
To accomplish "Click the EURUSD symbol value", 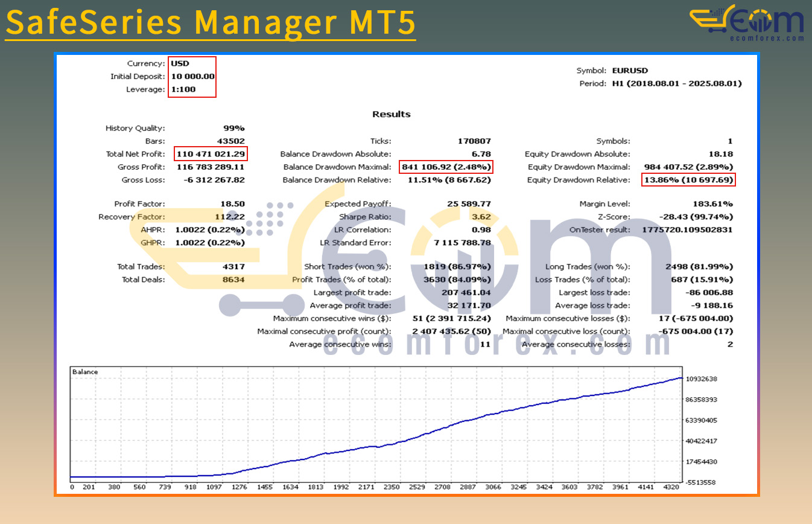I will point(630,71).
